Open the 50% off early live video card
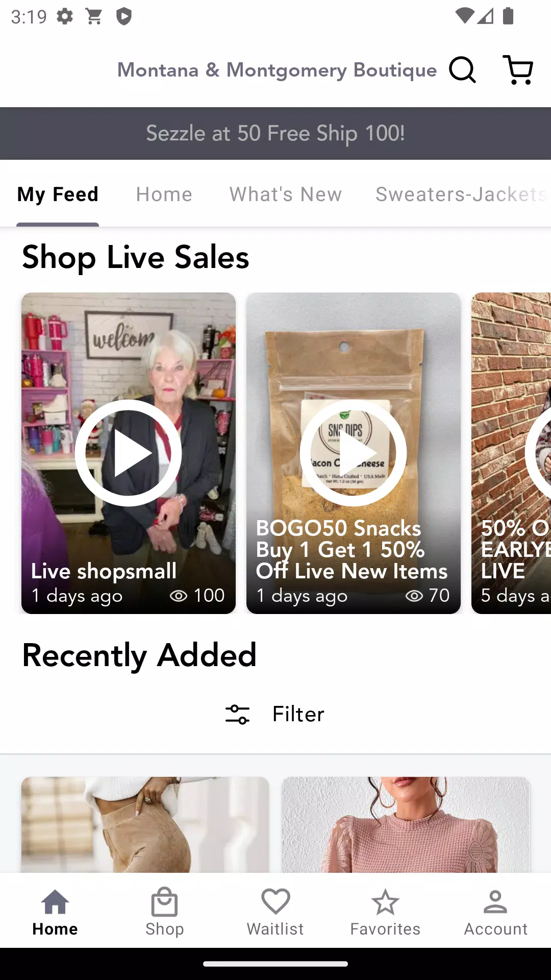Image resolution: width=551 pixels, height=980 pixels. click(511, 453)
